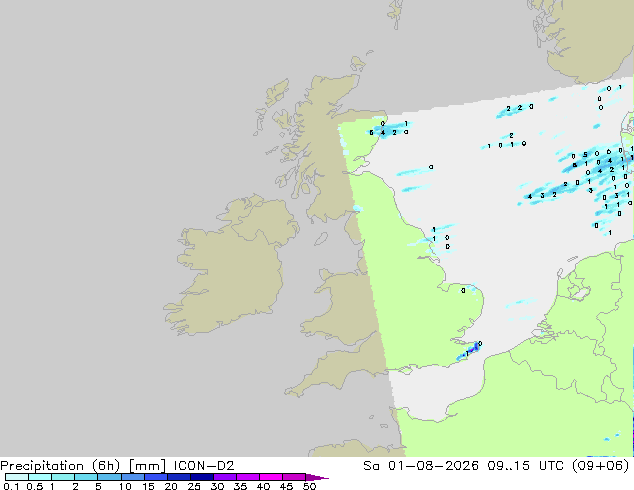Image resolution: width=634 pixels, height=490 pixels.
Task: Click the '09..15 UTC' time range
Action: [x=528, y=466]
